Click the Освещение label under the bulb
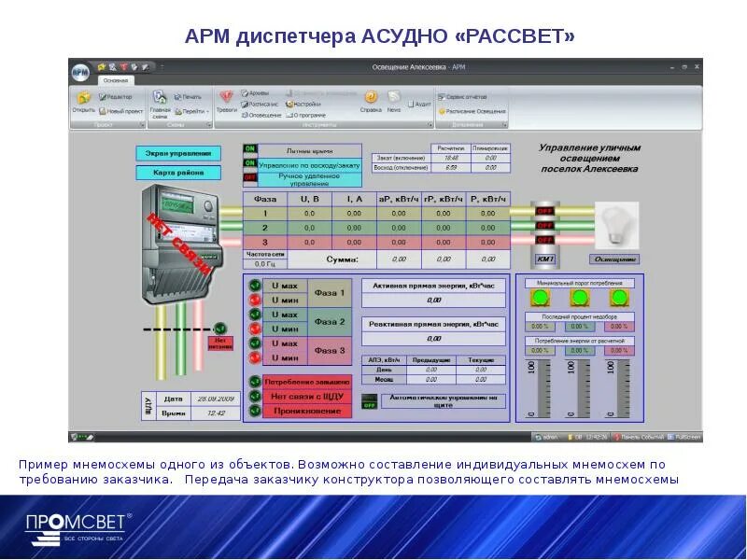747x560 pixels. coord(614,259)
